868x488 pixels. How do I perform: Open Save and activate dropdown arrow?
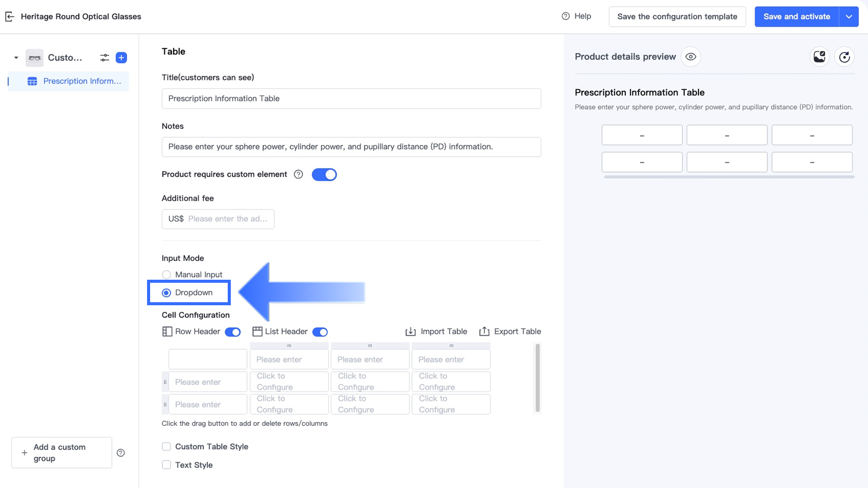pos(849,17)
